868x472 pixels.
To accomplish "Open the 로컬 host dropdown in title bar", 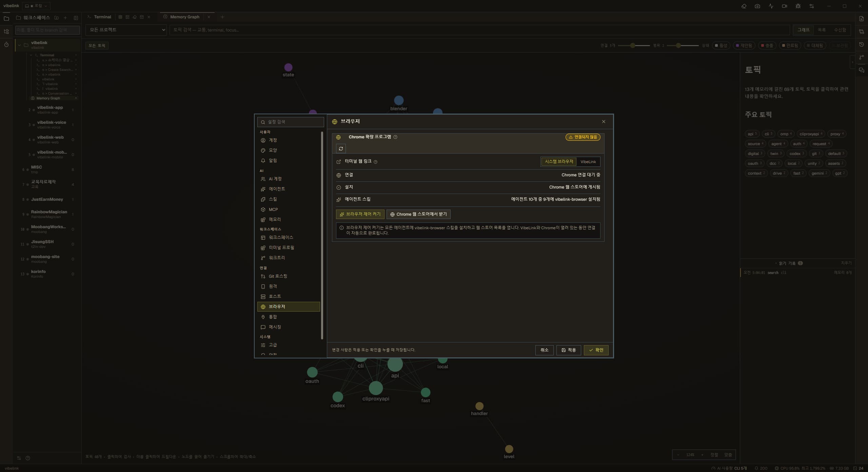I will point(36,6).
